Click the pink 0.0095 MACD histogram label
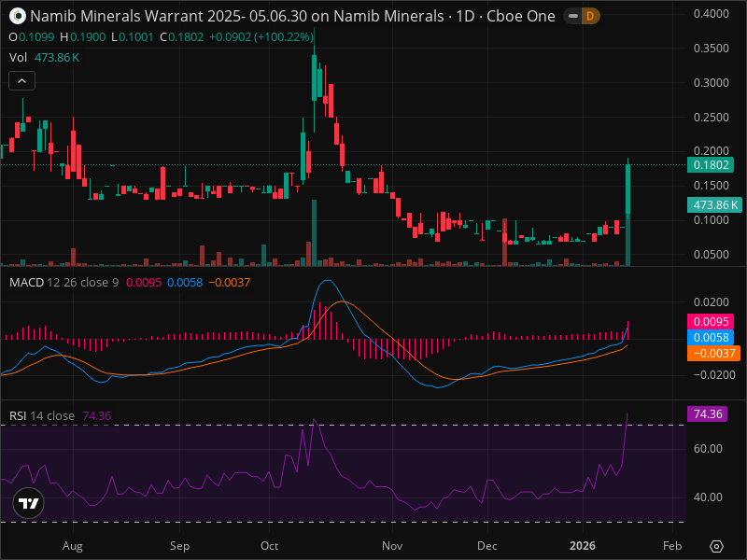Viewport: 747px width, 560px height. pos(711,321)
